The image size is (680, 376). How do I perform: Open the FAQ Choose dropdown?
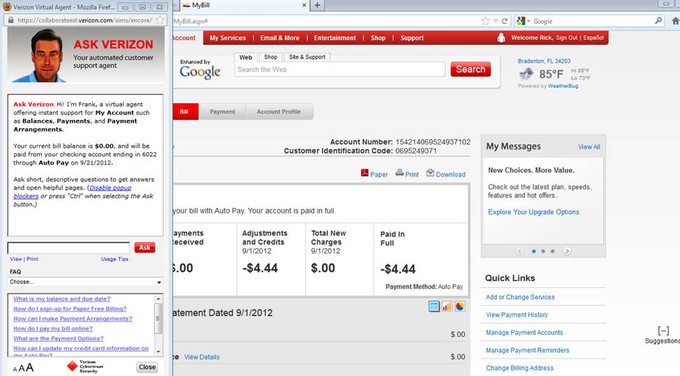tap(85, 282)
